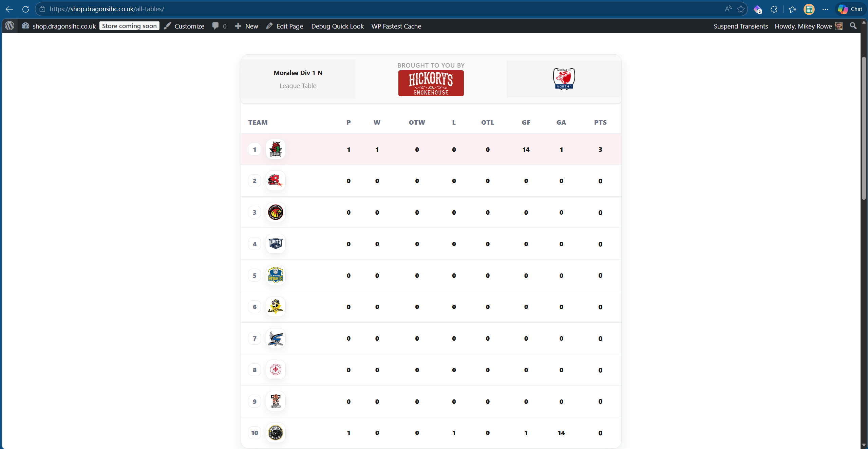
Task: Click the Leeds Knights logo in row 5
Action: click(275, 275)
